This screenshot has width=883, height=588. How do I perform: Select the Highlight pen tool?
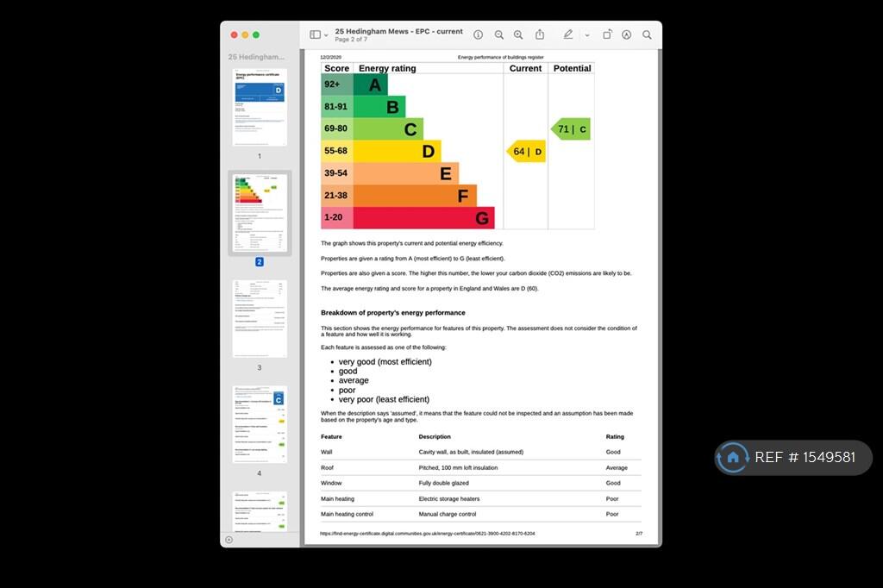click(x=567, y=34)
